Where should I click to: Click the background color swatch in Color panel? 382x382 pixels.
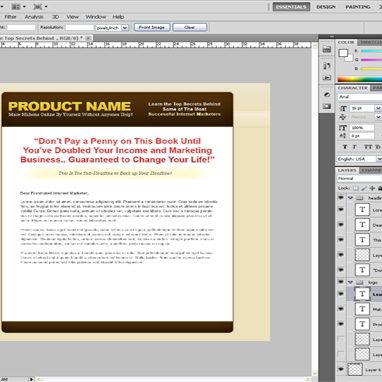click(x=349, y=58)
